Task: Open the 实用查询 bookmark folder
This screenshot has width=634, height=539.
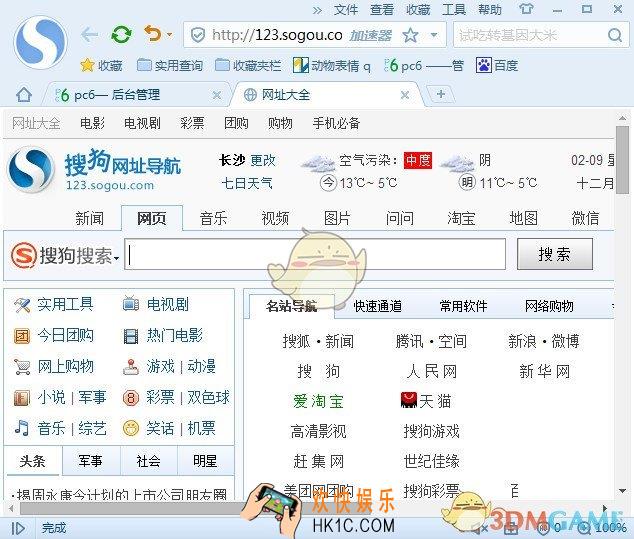Action: pos(170,65)
